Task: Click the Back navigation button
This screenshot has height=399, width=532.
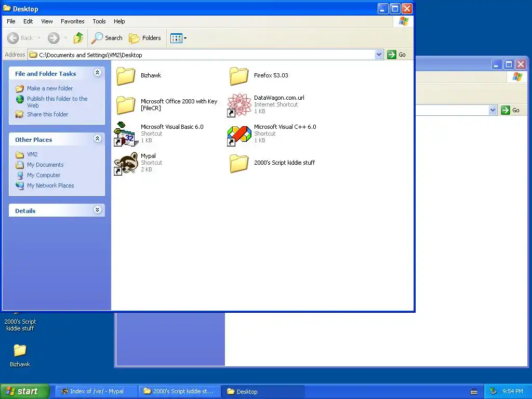Action: click(20, 38)
